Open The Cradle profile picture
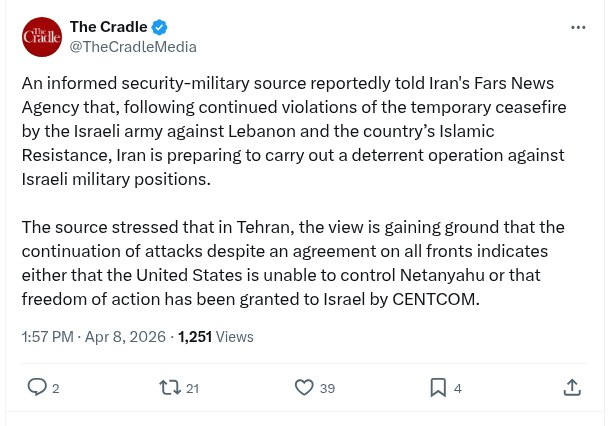608x426 pixels. coord(41,37)
